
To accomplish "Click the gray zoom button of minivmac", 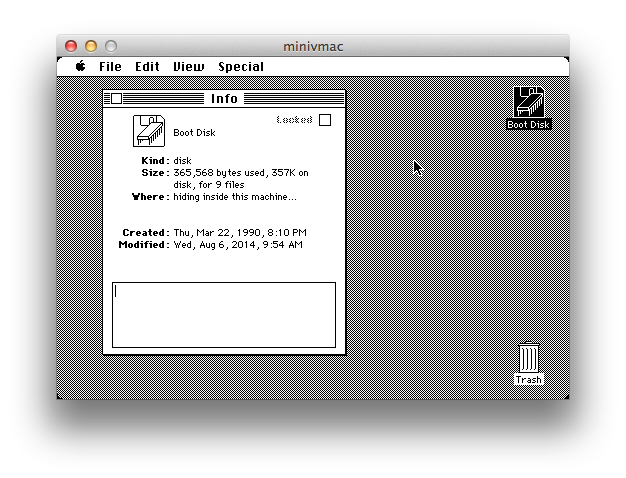I will 111,46.
